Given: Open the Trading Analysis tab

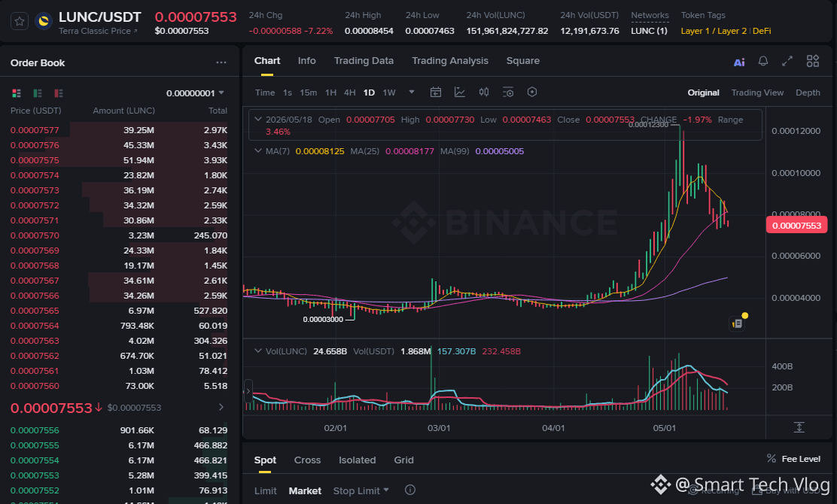Looking at the screenshot, I should [x=450, y=61].
